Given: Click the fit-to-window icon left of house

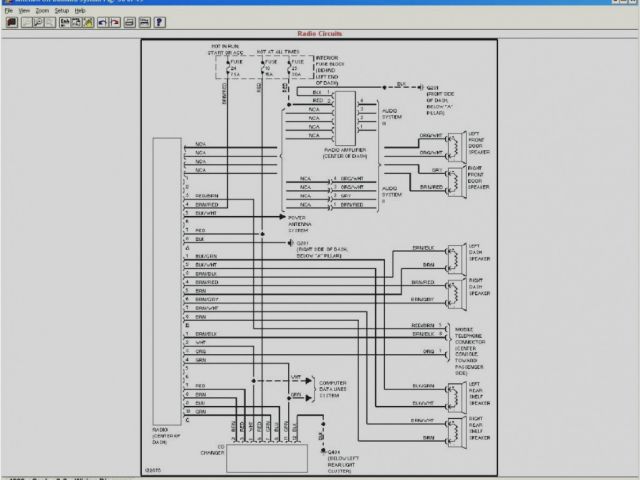Looking at the screenshot, I should pos(76,22).
